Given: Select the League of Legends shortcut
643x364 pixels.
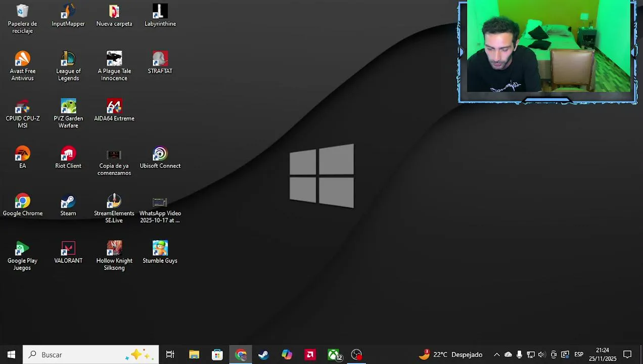Looking at the screenshot, I should (x=68, y=66).
